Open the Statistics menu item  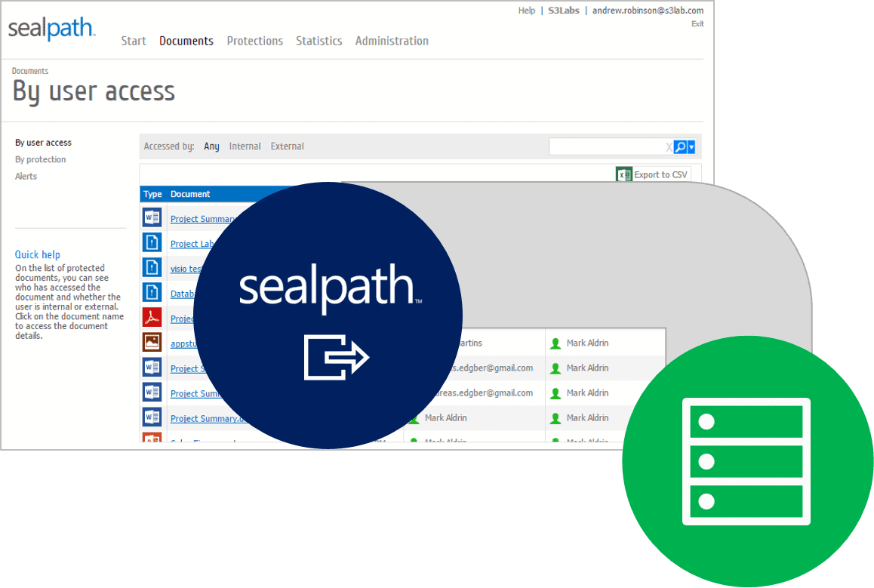[319, 41]
